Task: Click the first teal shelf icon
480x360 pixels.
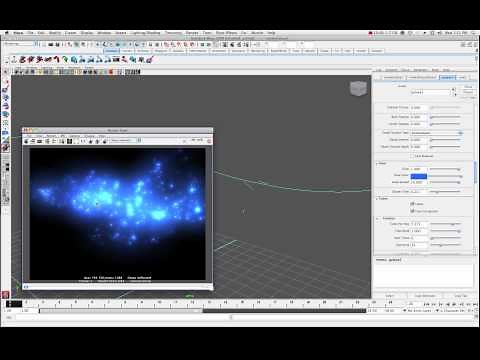Action: [x=74, y=60]
